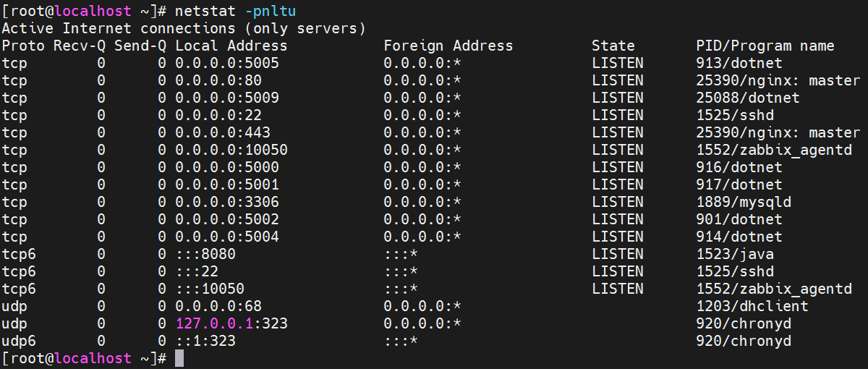Click the cursor block at bottom prompt
This screenshot has height=369, width=868.
[179, 358]
